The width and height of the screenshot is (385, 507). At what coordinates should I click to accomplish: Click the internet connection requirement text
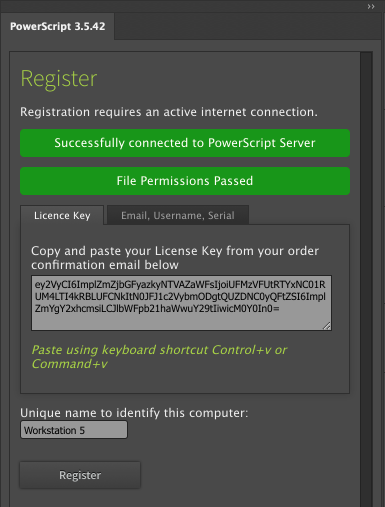click(x=169, y=112)
